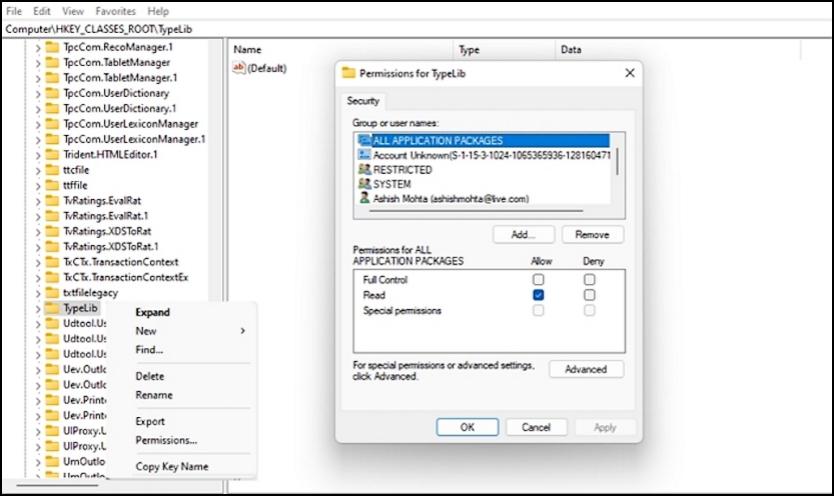Open the Favorites menu
Screen dimensions: 834x496
[116, 11]
